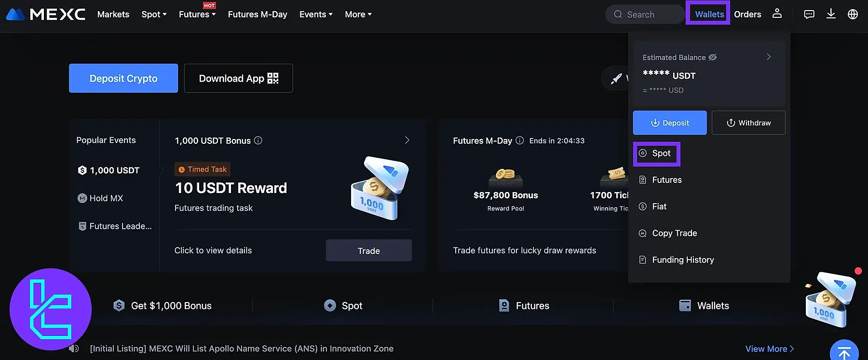Image resolution: width=868 pixels, height=360 pixels.
Task: Click the floating 1,000 USDT gift box
Action: coord(829,300)
